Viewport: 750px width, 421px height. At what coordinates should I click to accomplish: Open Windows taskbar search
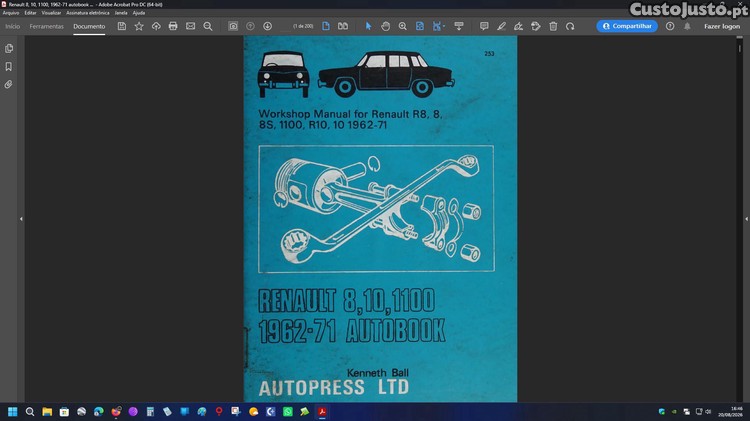pyautogui.click(x=30, y=411)
